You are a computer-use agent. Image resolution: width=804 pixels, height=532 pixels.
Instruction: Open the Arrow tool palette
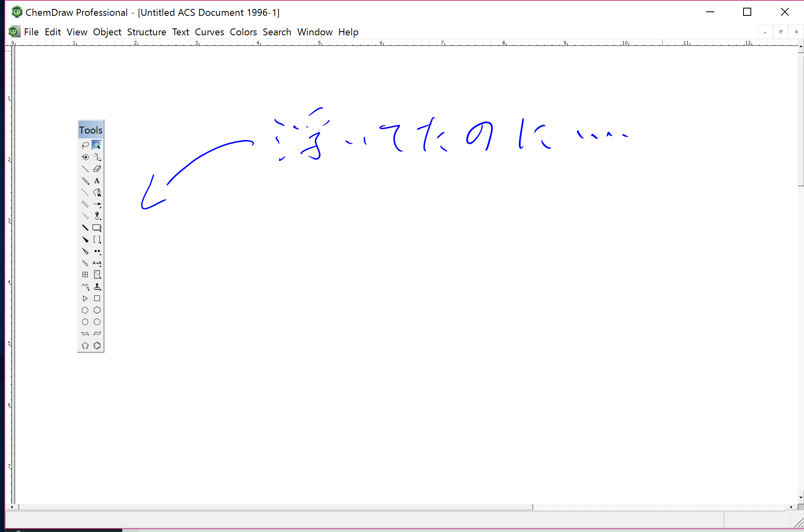97,205
